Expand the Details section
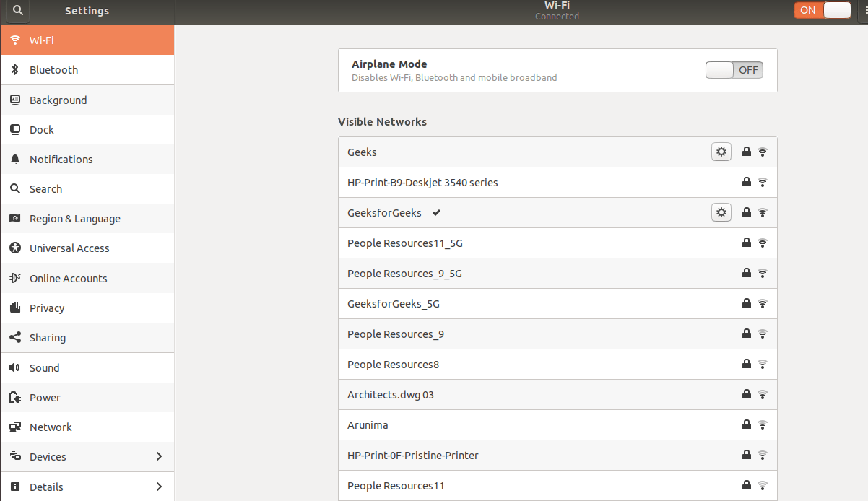Image resolution: width=868 pixels, height=501 pixels. pos(87,487)
